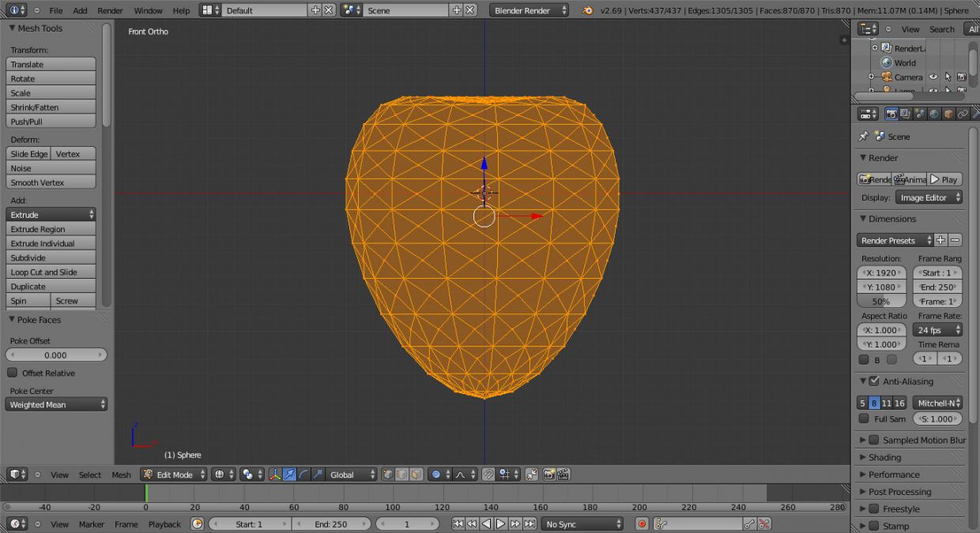Open the pivot point selector
The height and width of the screenshot is (533, 980).
[252, 475]
